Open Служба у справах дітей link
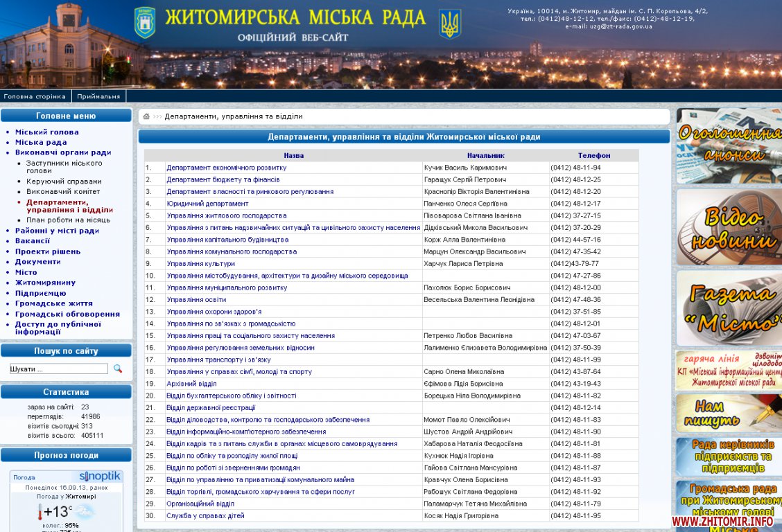Image resolution: width=782 pixels, height=532 pixels. point(205,515)
